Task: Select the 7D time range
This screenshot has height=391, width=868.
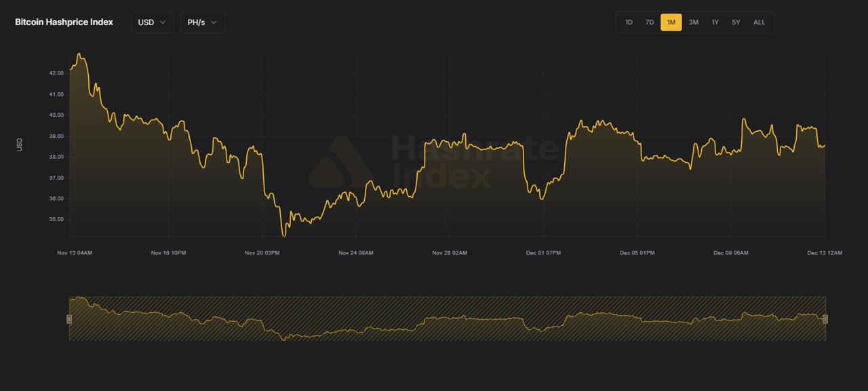Action: click(649, 22)
